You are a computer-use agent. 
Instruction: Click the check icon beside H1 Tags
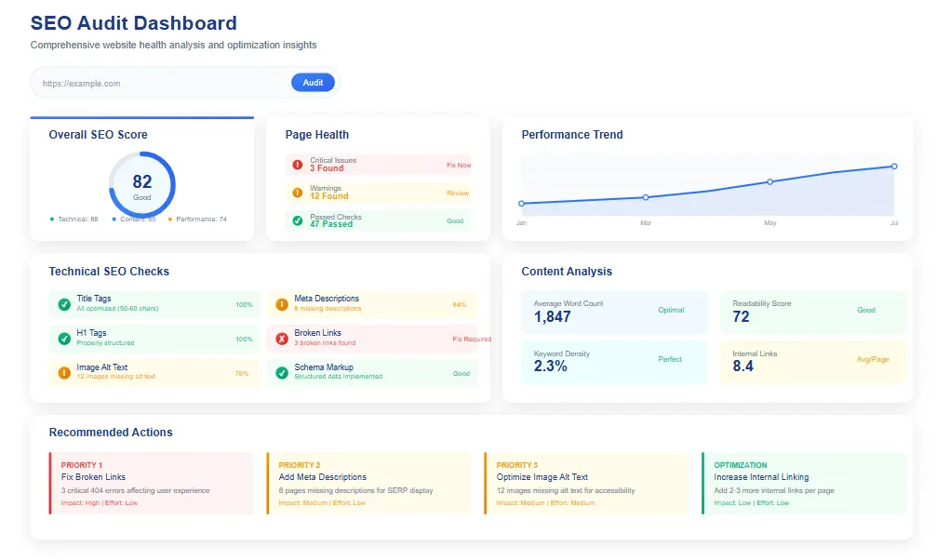[x=62, y=336]
